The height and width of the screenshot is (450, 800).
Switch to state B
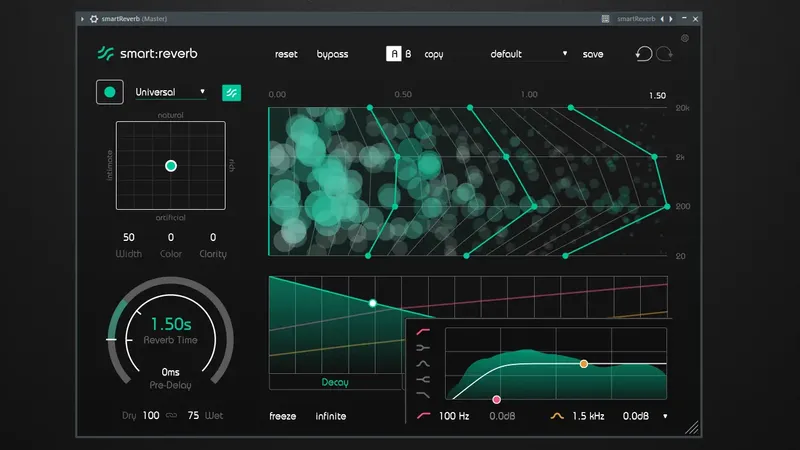[408, 54]
